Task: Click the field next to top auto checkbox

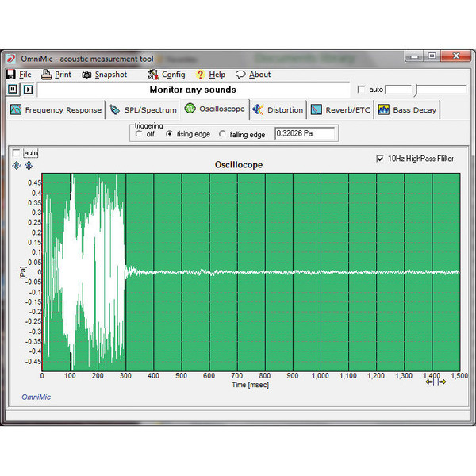Action: click(398, 89)
